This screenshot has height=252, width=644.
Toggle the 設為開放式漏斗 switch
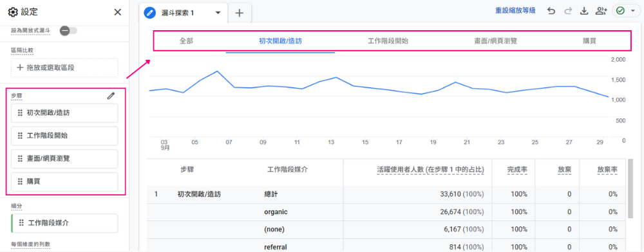click(68, 31)
